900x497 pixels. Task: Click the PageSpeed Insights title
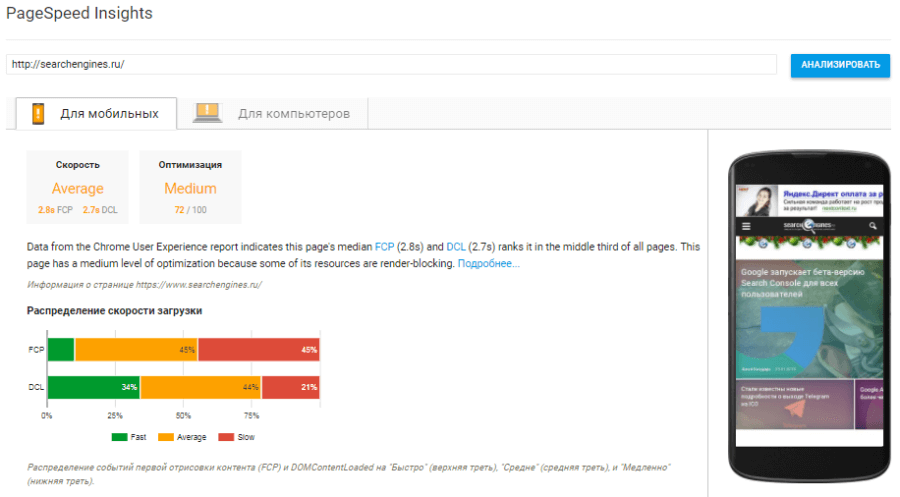(x=79, y=13)
